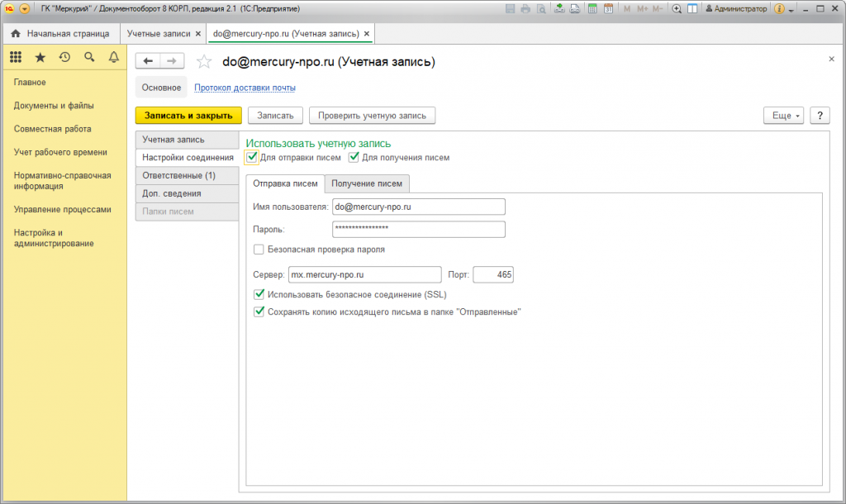
Task: Go back using the left arrow button
Action: [148, 61]
